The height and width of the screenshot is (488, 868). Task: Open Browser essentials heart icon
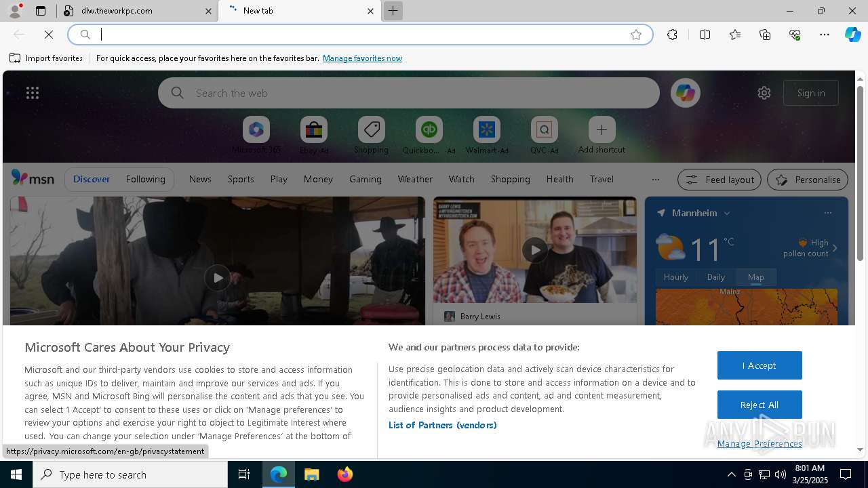point(795,35)
